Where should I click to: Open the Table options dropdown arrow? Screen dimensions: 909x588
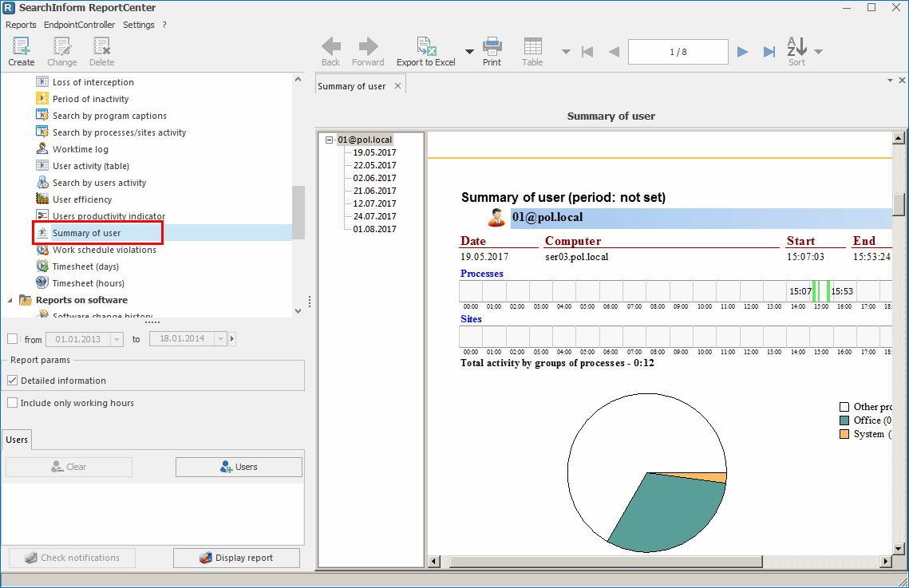[x=567, y=52]
